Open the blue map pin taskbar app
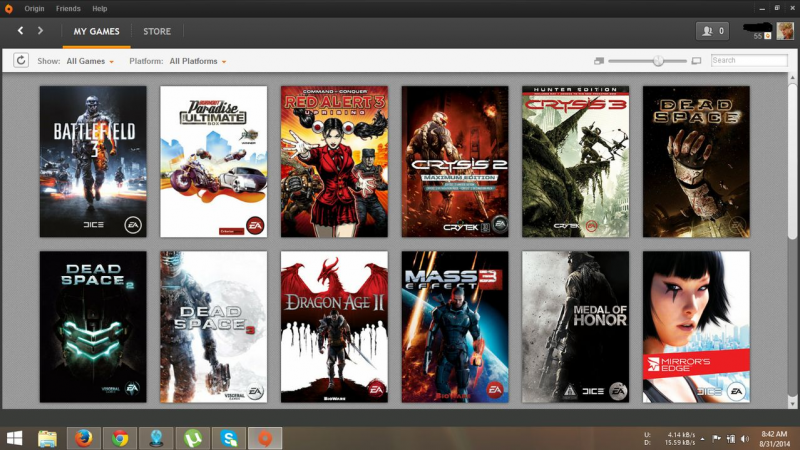This screenshot has height=450, width=800. [x=156, y=438]
